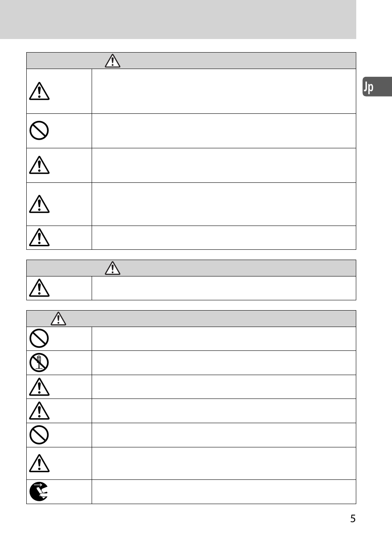Click the third row warning triangle in top table
This screenshot has width=392, height=539.
pyautogui.click(x=39, y=165)
